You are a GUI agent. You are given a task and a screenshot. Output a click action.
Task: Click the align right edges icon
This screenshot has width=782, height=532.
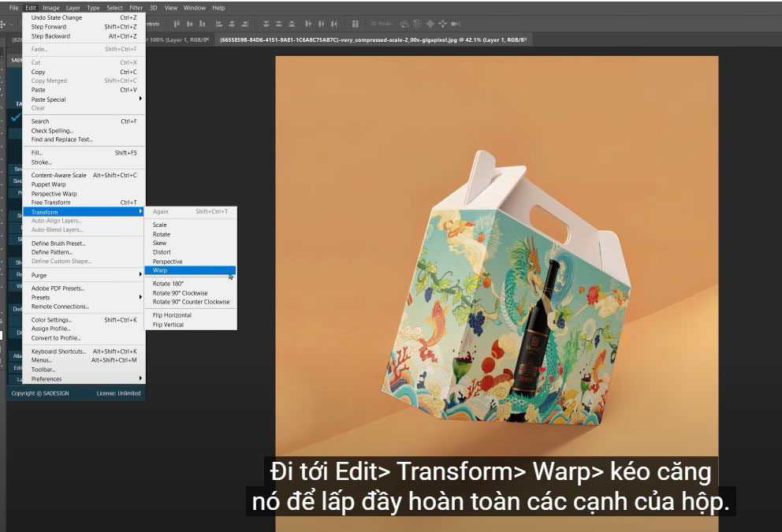[245, 24]
